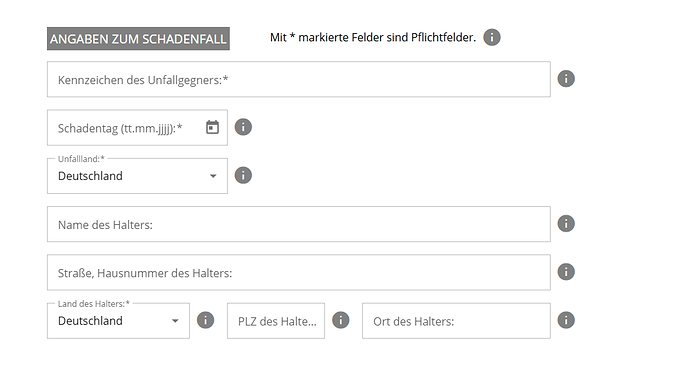Show info for Ort des Halters

[566, 320]
